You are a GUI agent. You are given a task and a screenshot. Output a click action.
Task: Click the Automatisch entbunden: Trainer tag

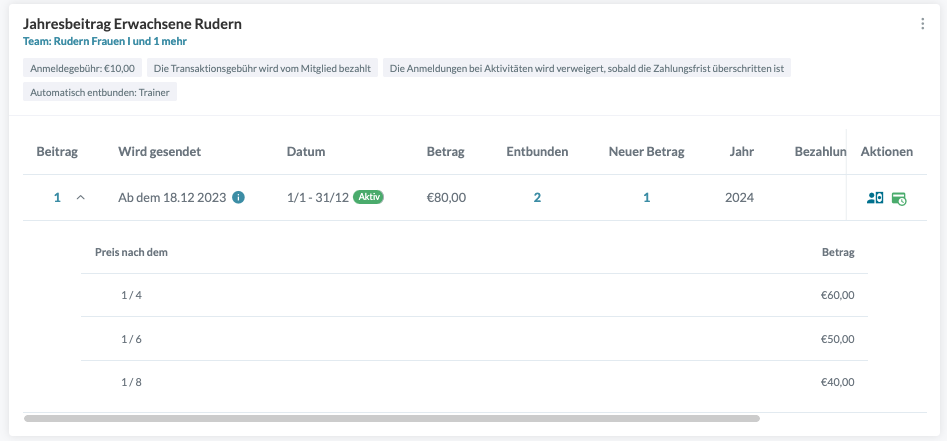click(x=100, y=92)
